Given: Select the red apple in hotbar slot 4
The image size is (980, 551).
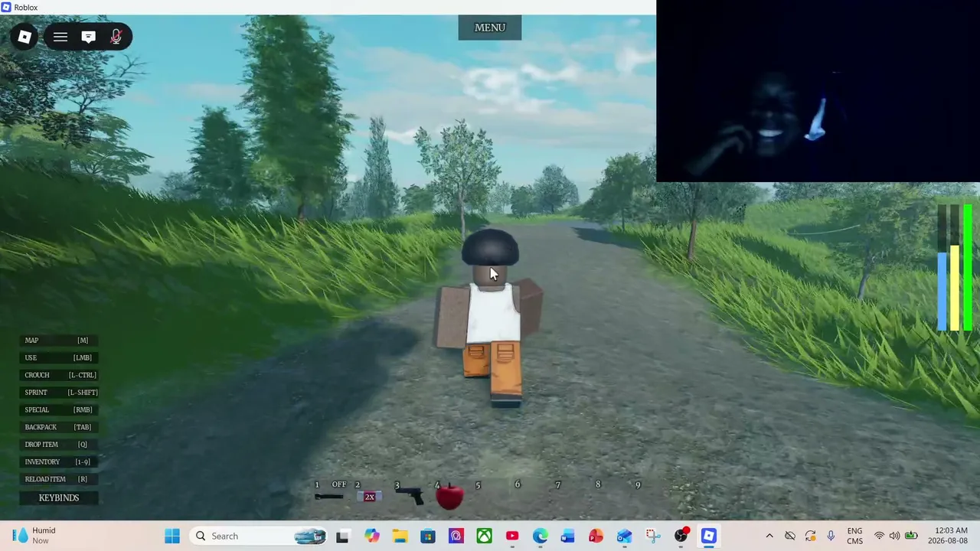Looking at the screenshot, I should (449, 496).
